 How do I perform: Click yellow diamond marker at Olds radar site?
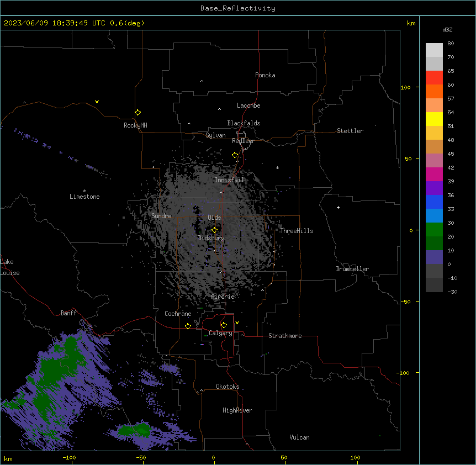click(214, 230)
